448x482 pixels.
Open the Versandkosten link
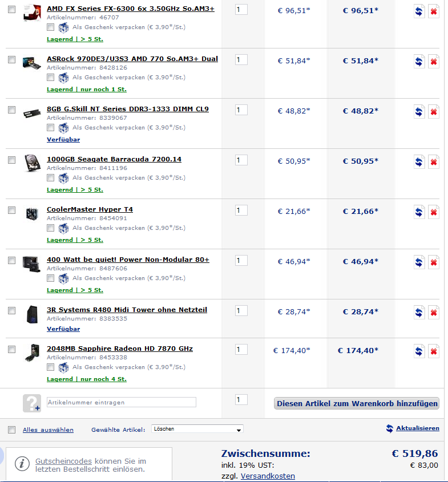point(268,476)
